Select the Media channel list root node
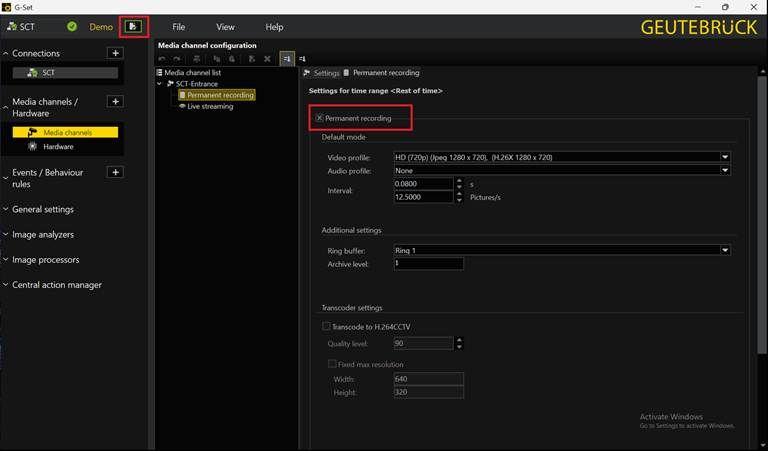 [x=192, y=72]
